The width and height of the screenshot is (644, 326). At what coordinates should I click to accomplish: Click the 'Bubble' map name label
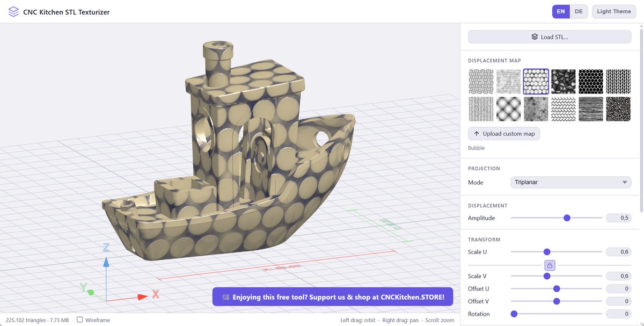pyautogui.click(x=476, y=148)
